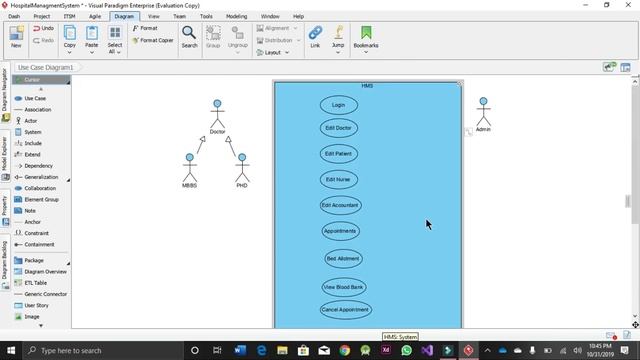Screen dimensions: 640x360
Task: Select the Image palette tool
Action: coord(27,317)
